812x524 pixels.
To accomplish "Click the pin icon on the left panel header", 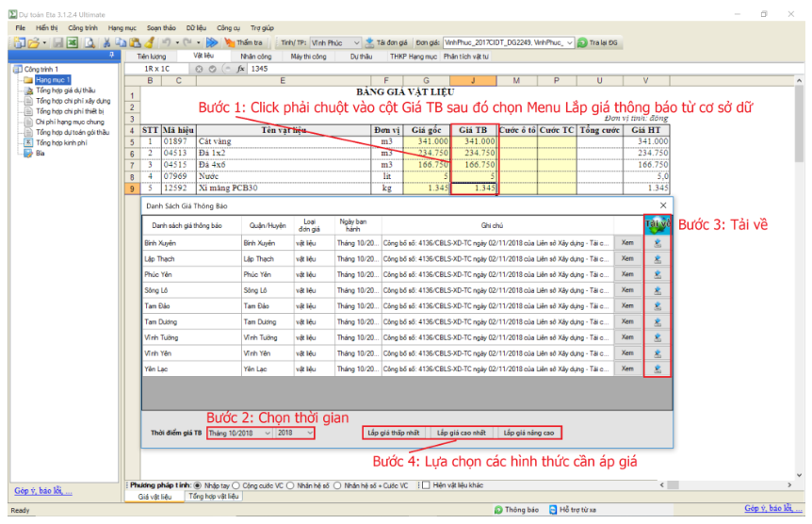I will coord(111,55).
